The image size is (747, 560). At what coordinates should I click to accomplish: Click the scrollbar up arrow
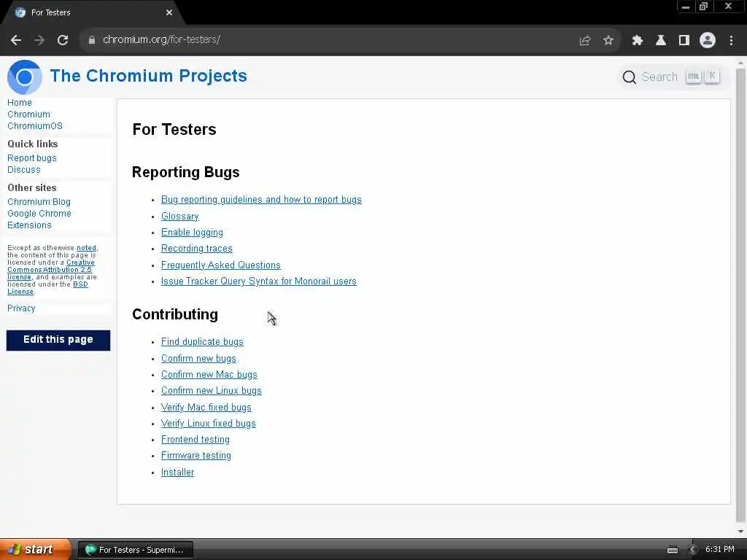click(x=740, y=63)
